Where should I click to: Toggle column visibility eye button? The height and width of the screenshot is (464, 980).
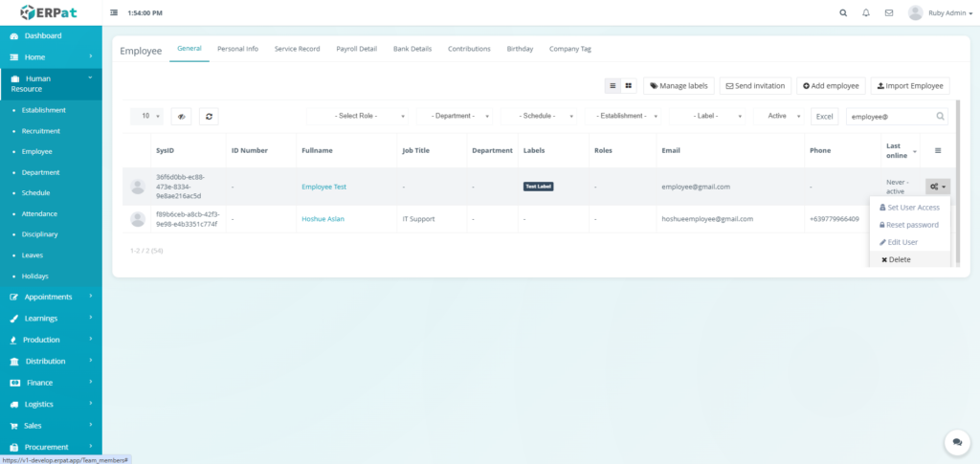tap(181, 116)
